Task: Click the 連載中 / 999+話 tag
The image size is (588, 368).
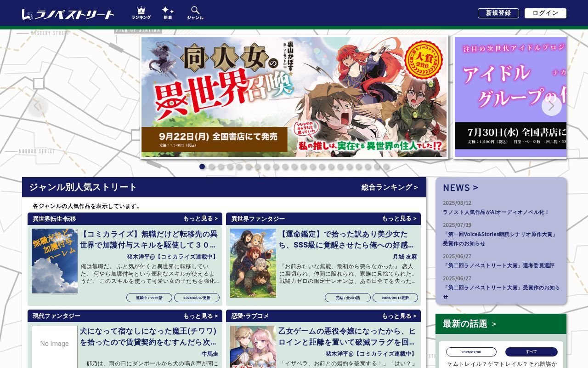Action: pos(149,298)
